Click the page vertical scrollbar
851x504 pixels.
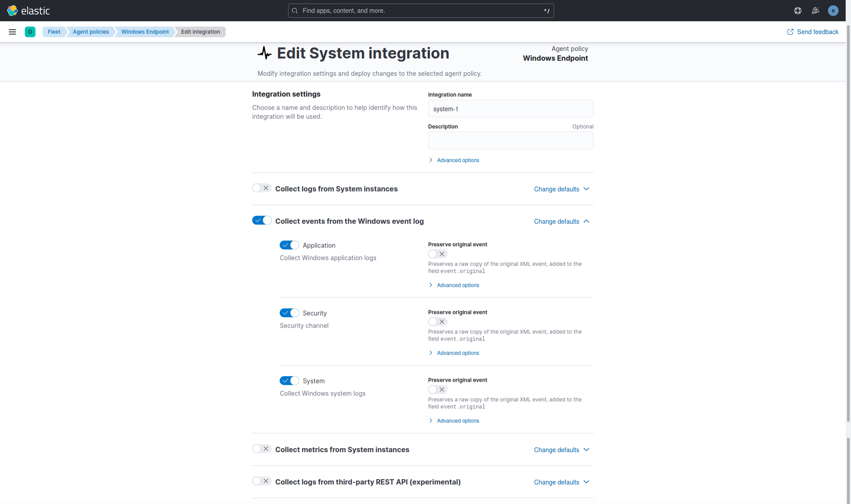848,221
